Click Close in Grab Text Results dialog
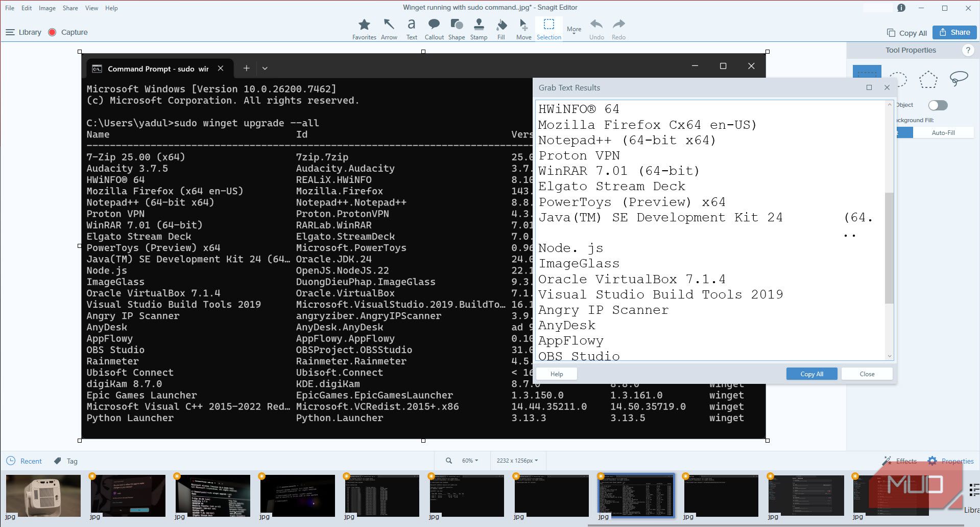Screen dimensions: 980x527 (867, 374)
